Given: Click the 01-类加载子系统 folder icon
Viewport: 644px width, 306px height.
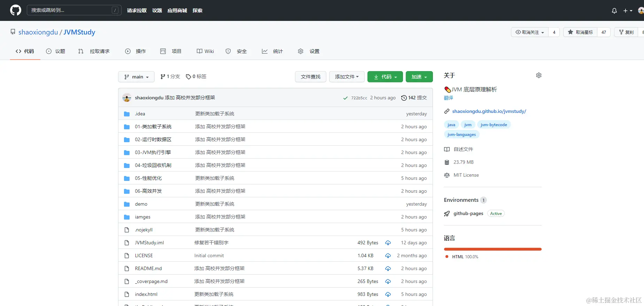Looking at the screenshot, I should tap(127, 127).
